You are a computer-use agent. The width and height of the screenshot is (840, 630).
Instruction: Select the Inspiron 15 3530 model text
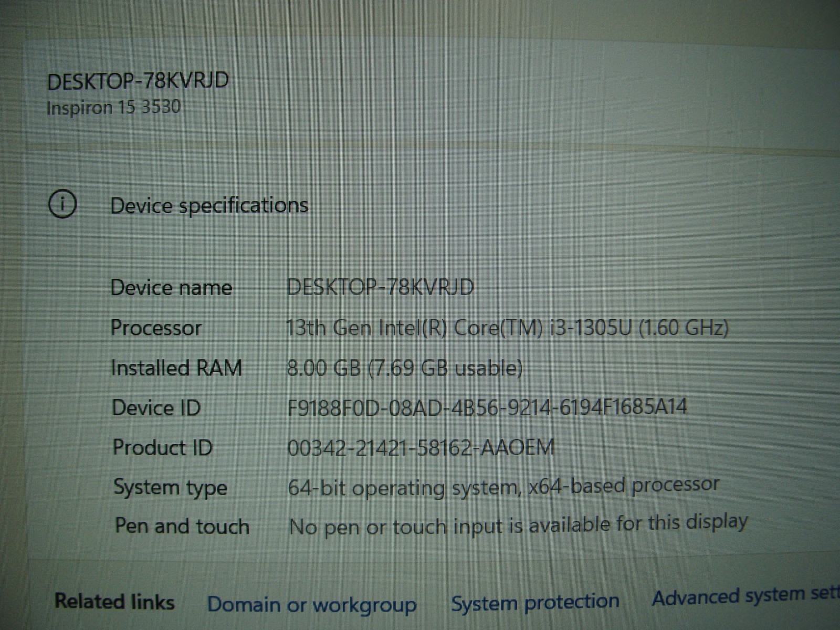pyautogui.click(x=113, y=108)
